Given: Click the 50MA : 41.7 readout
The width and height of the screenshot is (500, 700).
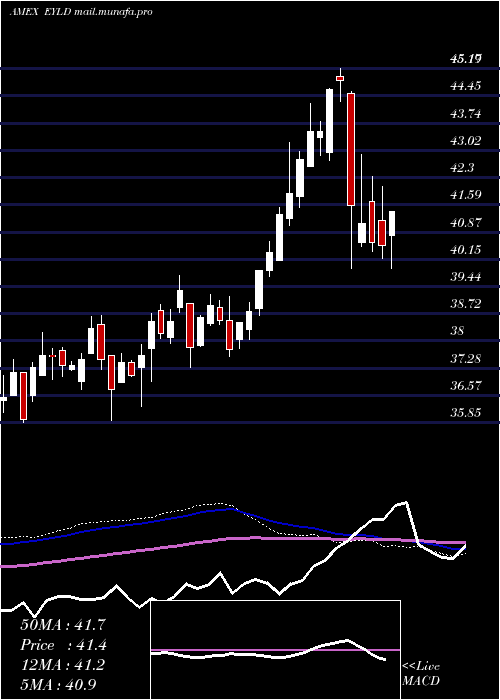Looking at the screenshot, I should pos(63,625).
